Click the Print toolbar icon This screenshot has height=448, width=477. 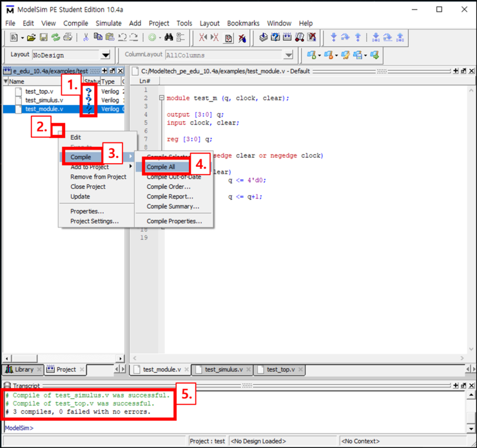[x=68, y=37]
